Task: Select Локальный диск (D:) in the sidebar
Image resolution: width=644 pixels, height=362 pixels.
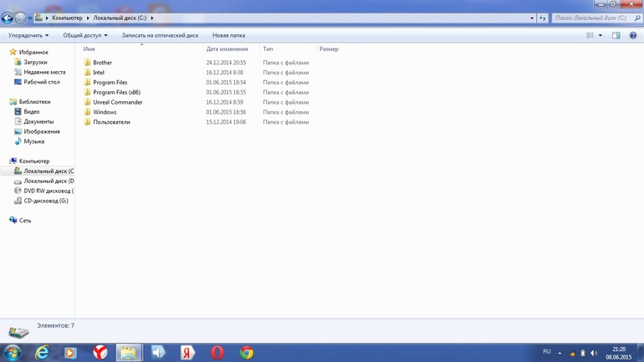Action: [49, 181]
